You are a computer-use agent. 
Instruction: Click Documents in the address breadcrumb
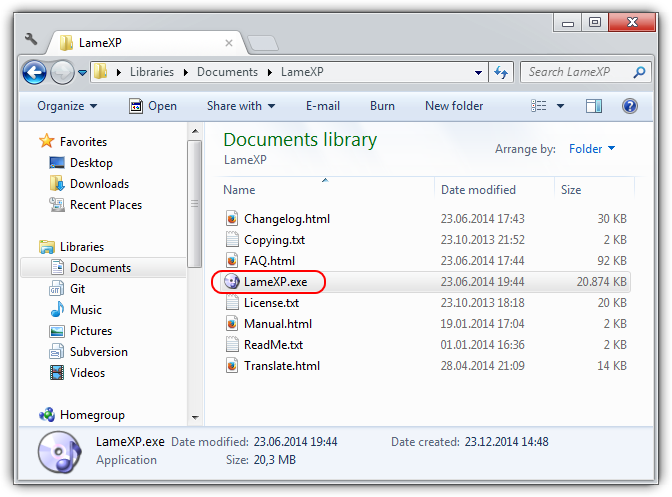click(227, 72)
